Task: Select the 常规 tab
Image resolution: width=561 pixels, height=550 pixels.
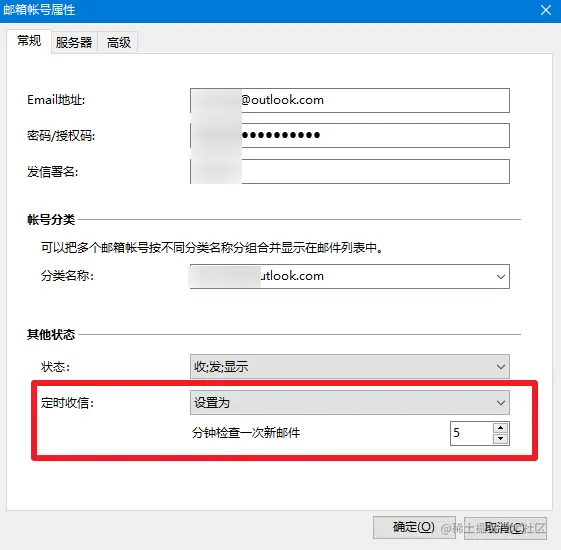Action: click(29, 41)
